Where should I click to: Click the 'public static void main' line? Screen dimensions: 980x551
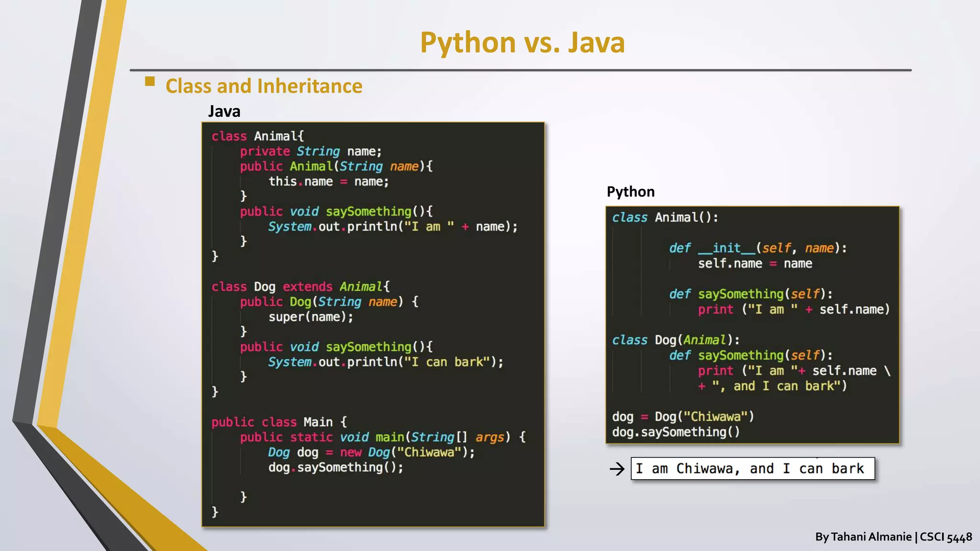[382, 437]
